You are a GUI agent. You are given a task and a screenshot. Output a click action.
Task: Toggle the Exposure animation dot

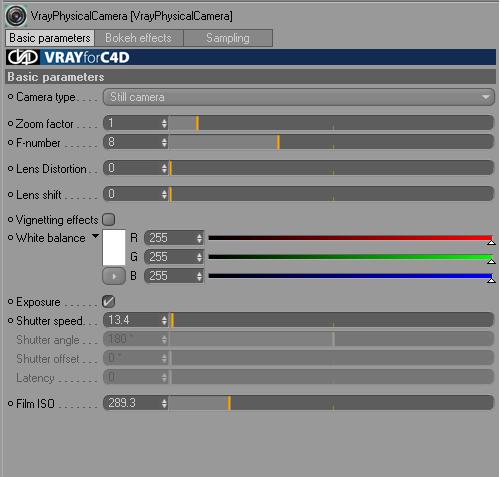tap(10, 302)
